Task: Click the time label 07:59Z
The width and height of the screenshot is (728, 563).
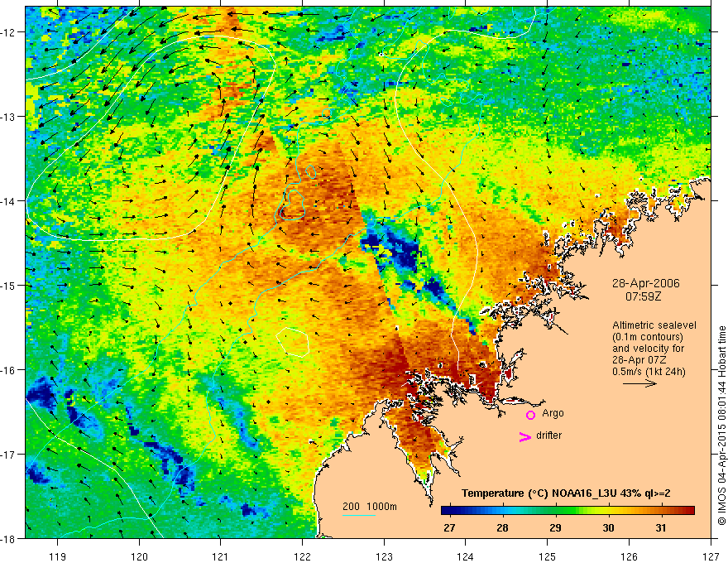Action: [643, 296]
